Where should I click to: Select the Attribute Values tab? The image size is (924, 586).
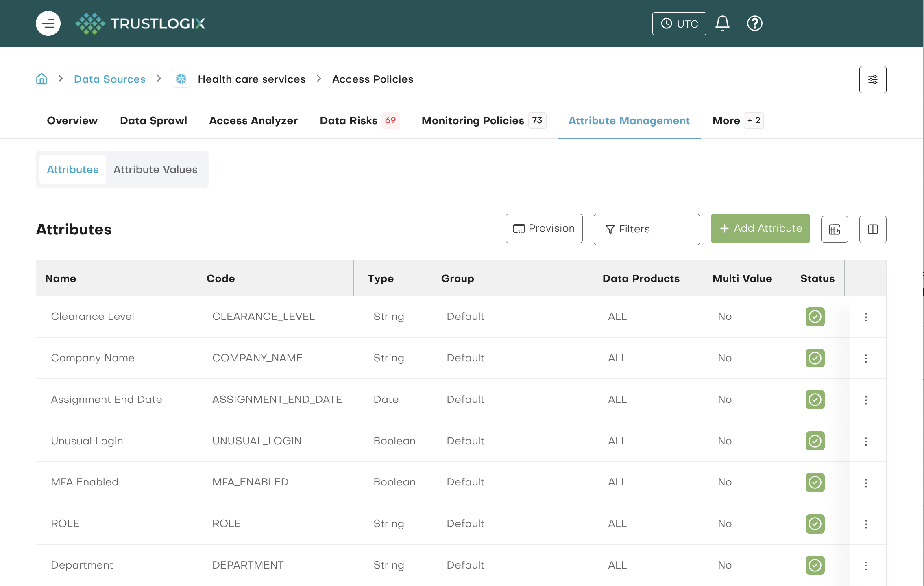coord(155,170)
